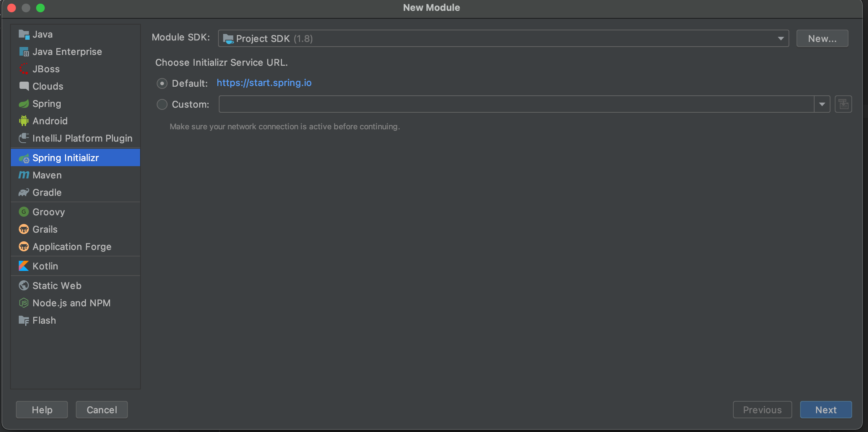Screen dimensions: 868x432
Task: Click the Android robot icon
Action: click(24, 121)
